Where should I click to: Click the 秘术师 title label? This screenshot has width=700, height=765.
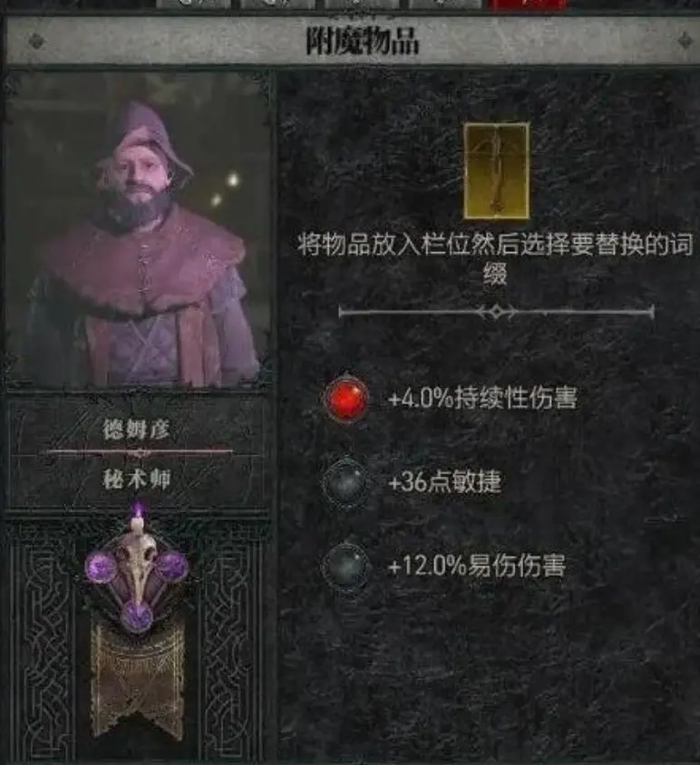point(137,479)
